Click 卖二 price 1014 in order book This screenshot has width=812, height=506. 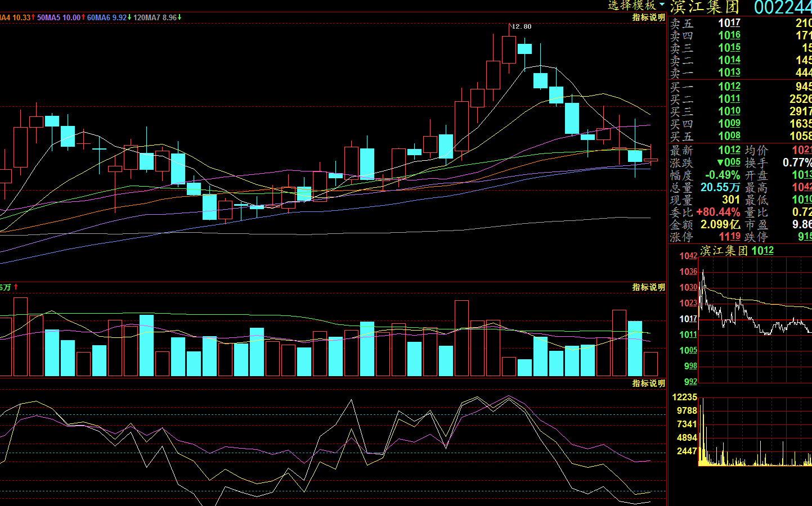(729, 60)
